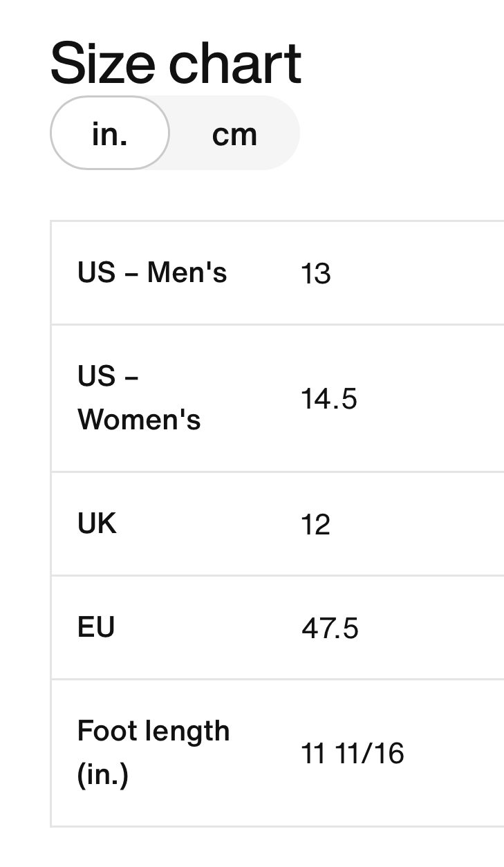Switch units to centimeters (cm)

point(234,133)
